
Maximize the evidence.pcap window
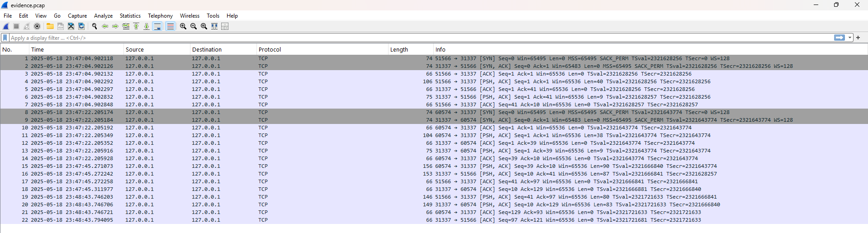click(836, 5)
